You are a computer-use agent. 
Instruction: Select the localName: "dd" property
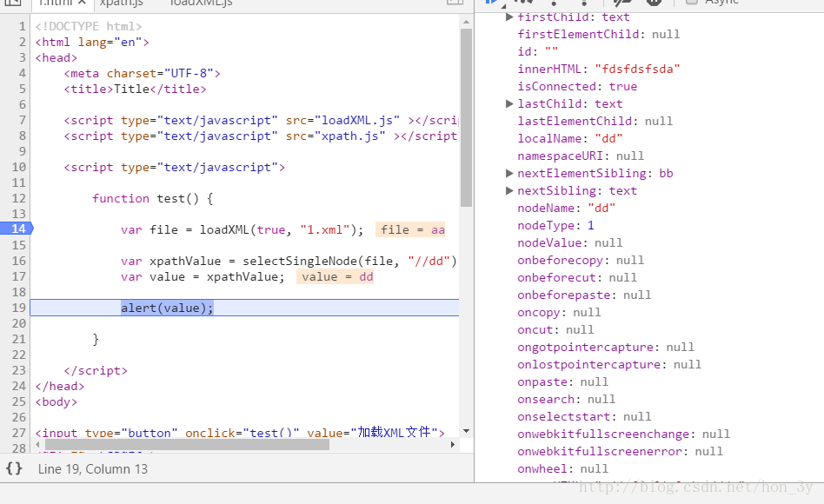pyautogui.click(x=569, y=138)
